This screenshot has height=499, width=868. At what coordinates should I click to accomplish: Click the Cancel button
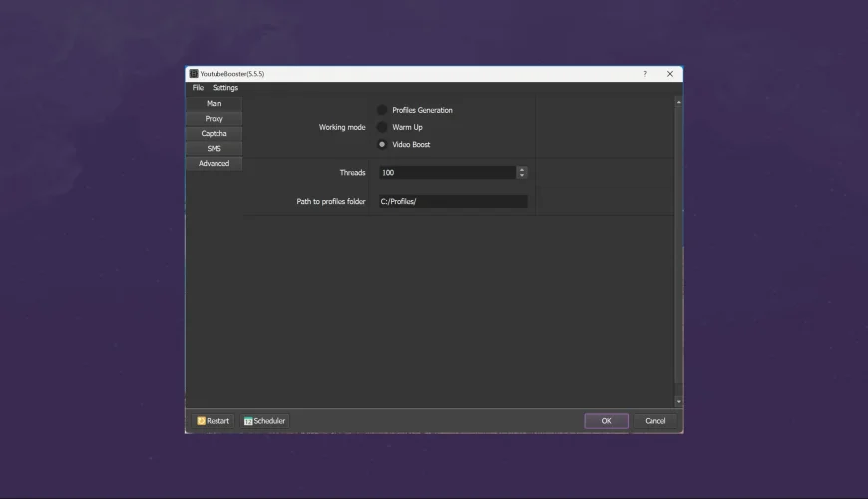click(x=654, y=421)
